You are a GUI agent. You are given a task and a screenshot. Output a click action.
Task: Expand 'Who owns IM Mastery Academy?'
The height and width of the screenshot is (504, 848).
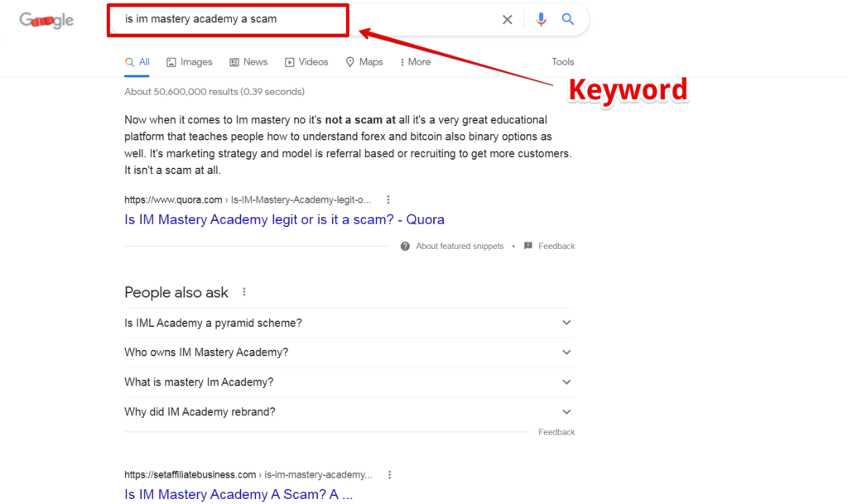[349, 353]
